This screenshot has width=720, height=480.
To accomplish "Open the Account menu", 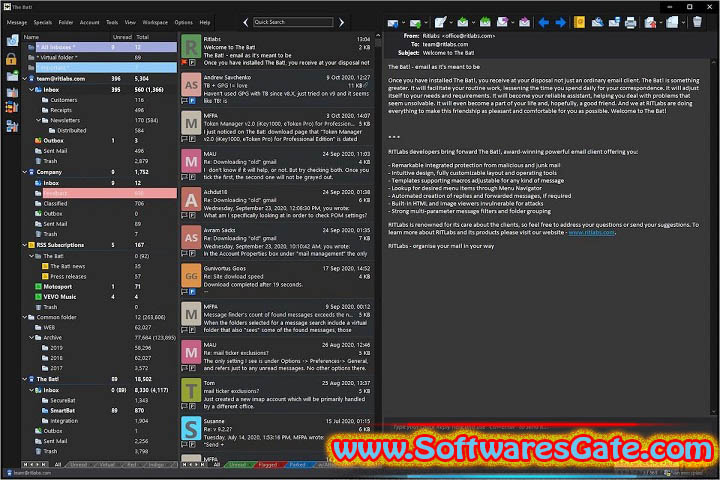I will (x=89, y=22).
